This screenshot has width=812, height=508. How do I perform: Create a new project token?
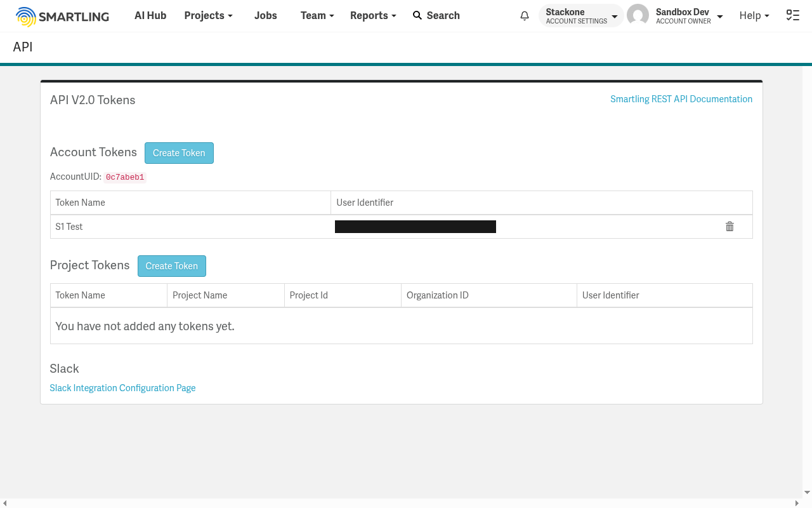172,266
